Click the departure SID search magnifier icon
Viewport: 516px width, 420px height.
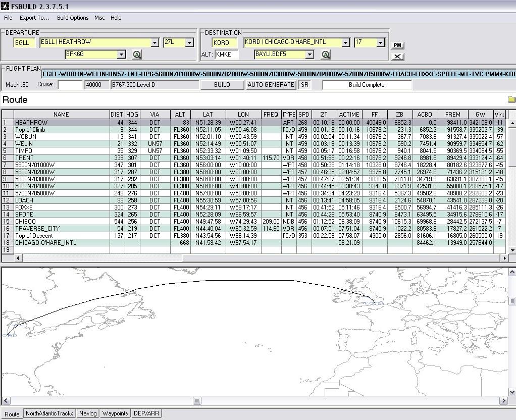pos(137,55)
